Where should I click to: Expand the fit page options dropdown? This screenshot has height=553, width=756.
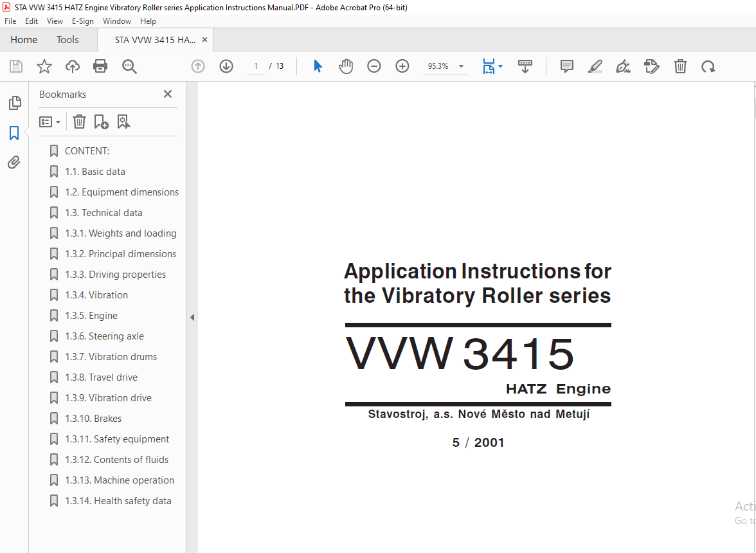point(500,66)
